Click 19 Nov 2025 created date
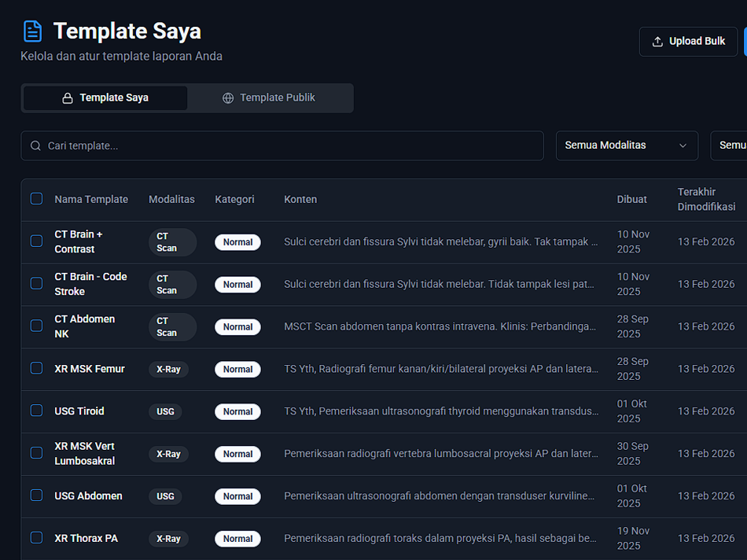This screenshot has width=747, height=560. click(633, 539)
